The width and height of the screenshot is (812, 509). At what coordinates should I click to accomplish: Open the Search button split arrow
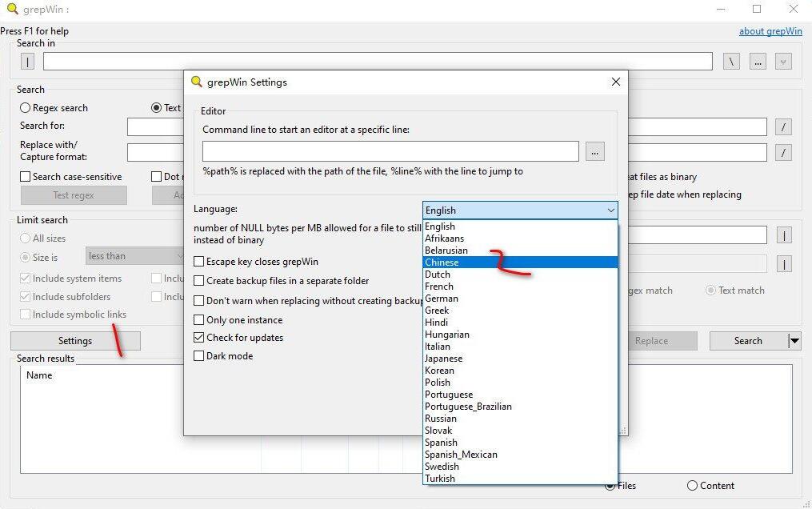794,341
